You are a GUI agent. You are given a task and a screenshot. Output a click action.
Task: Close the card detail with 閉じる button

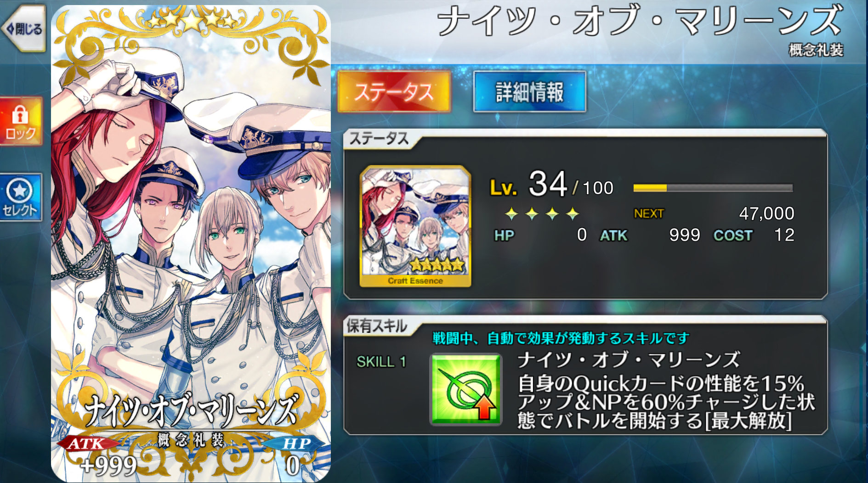tap(24, 29)
